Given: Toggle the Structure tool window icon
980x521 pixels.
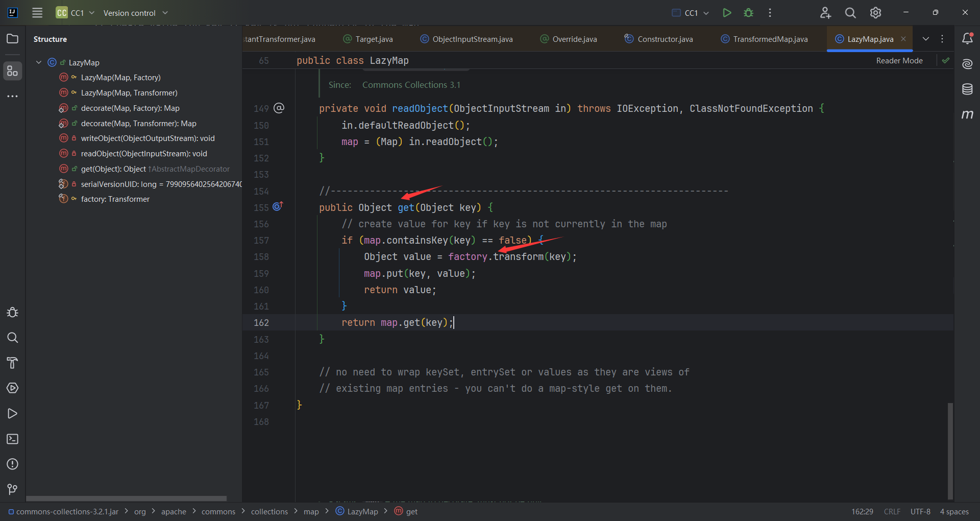Looking at the screenshot, I should (x=12, y=70).
